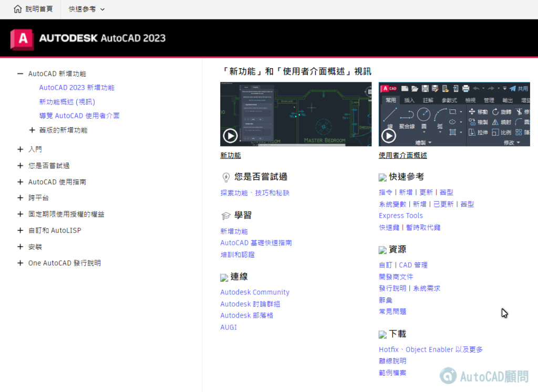The image size is (538, 392).
Task: Open 更新 link in the 指令 row
Action: pos(426,192)
